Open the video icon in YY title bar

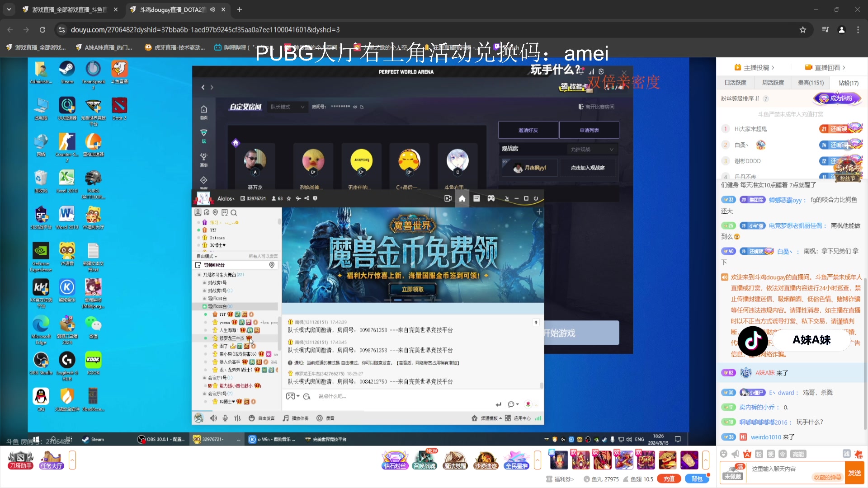[448, 198]
